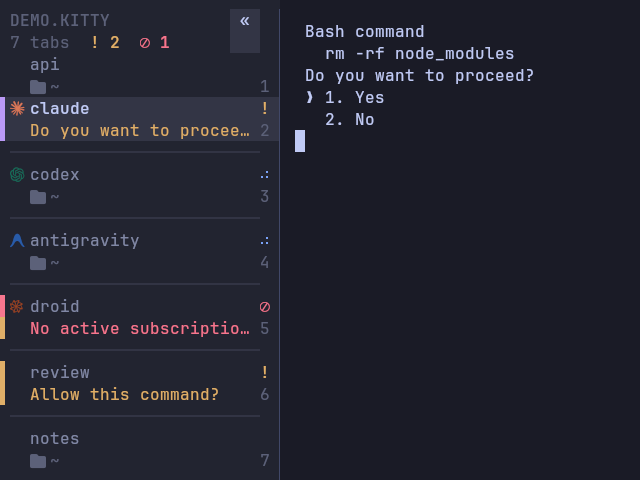The image size is (640, 480).
Task: Click the DEMO.KITTY title
Action: point(60,20)
